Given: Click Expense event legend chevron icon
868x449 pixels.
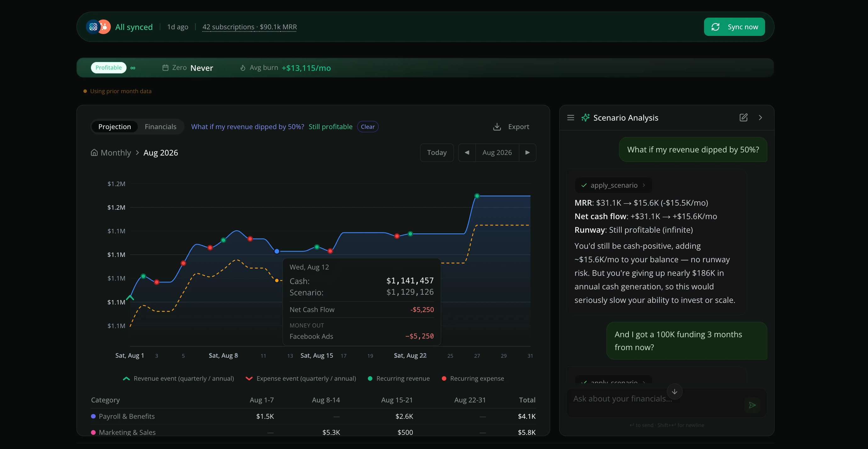Looking at the screenshot, I should click(249, 378).
